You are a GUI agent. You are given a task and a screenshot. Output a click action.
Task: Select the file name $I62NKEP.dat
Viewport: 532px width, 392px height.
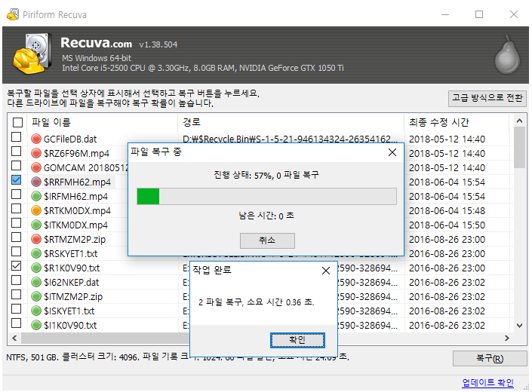pos(71,283)
